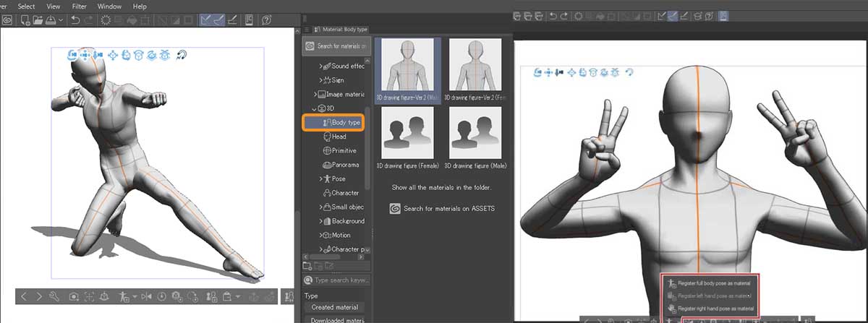This screenshot has height=323, width=868.
Task: Select 3D drawing figure-Ver.2 Female thumbnail
Action: pyautogui.click(x=475, y=64)
